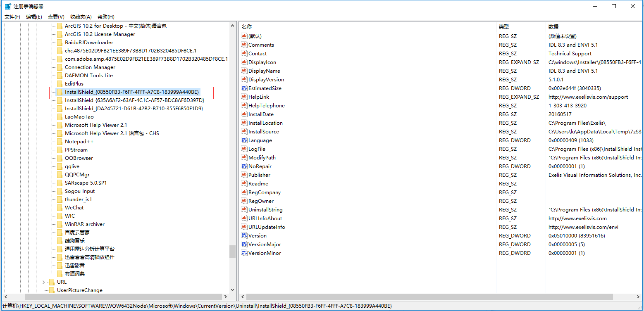This screenshot has width=644, height=311.
Task: Click the tree pane scroll-down arrow
Action: (x=232, y=290)
